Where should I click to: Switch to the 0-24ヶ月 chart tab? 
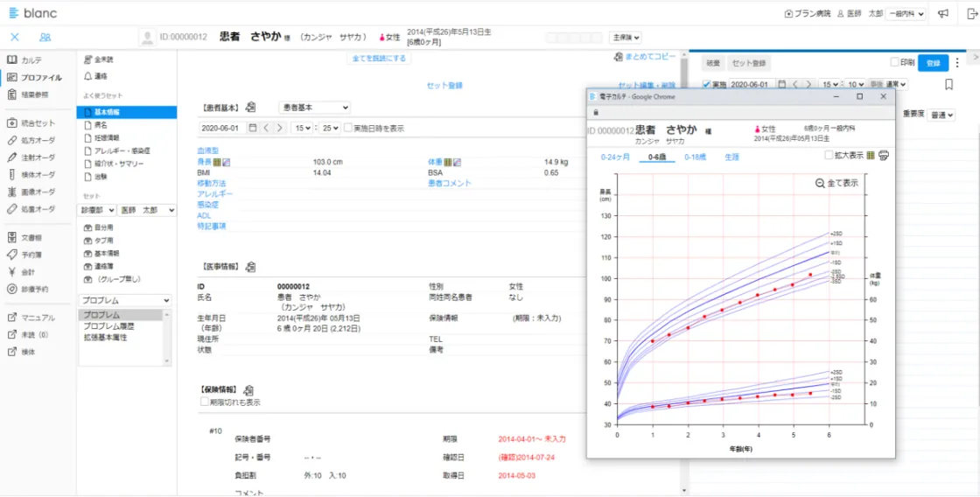(615, 157)
